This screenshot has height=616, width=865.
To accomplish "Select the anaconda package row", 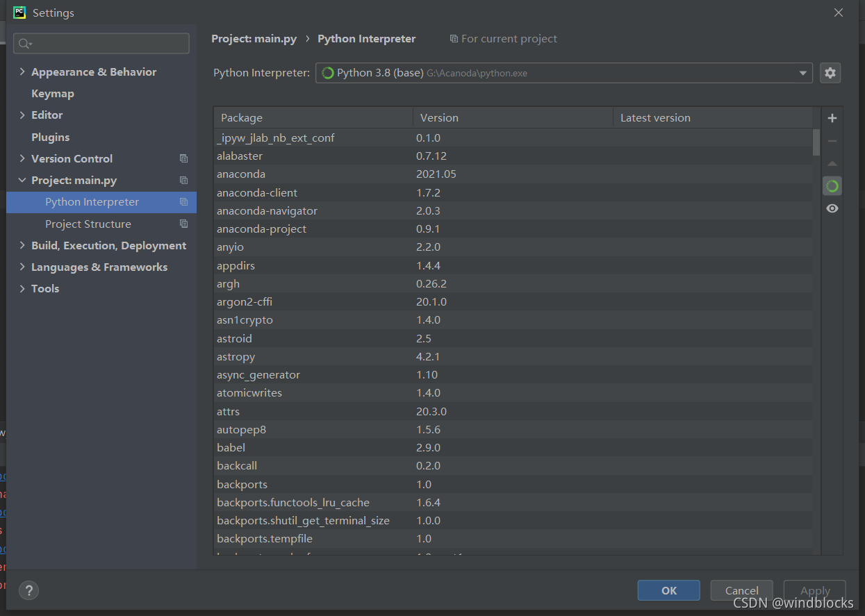I will point(513,174).
